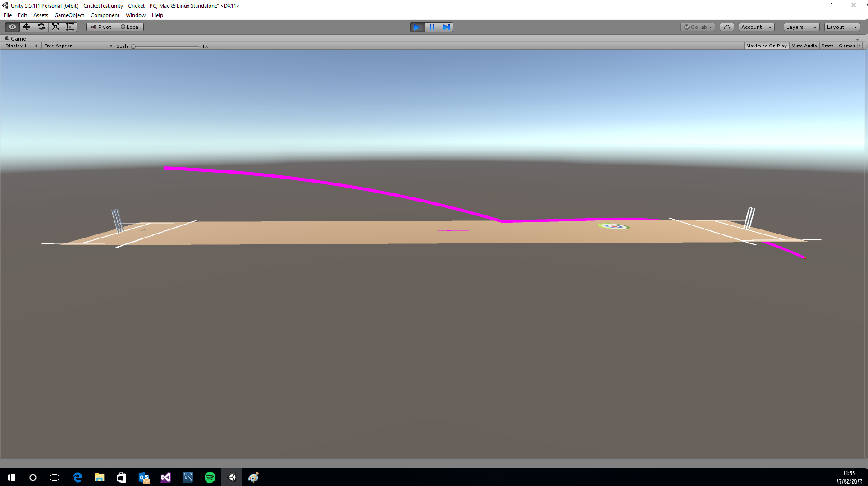Step forward one frame

pos(446,27)
